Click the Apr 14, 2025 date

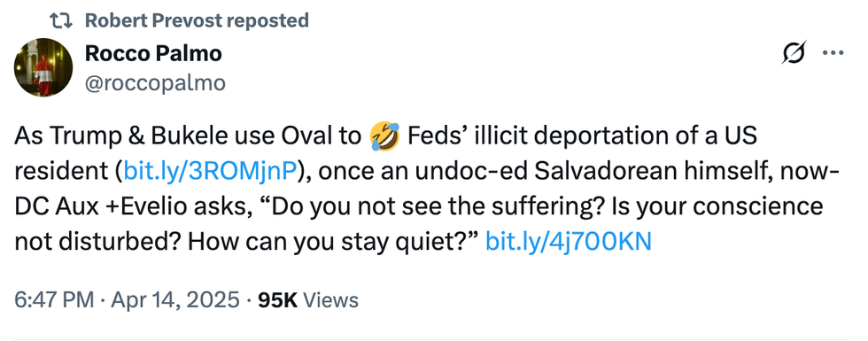[x=176, y=300]
